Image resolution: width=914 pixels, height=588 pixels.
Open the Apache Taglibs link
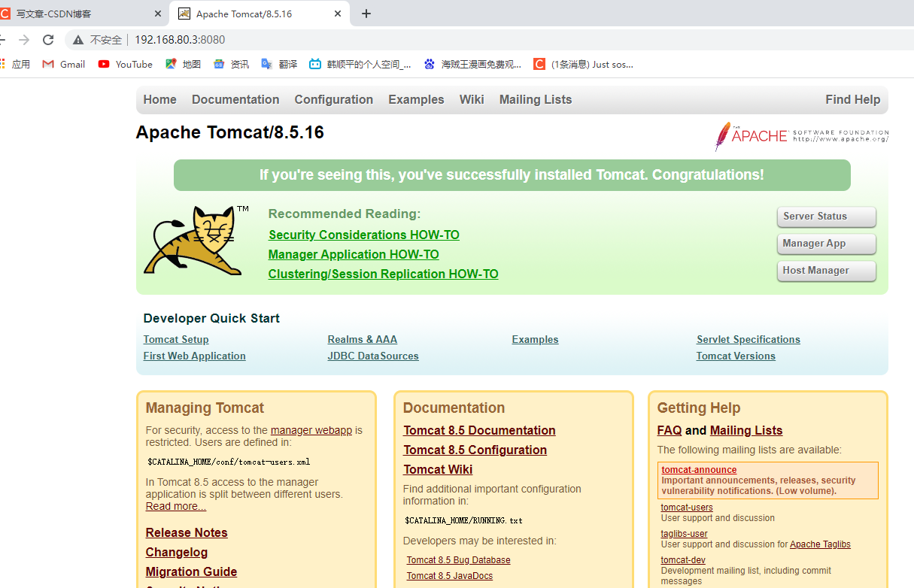pos(820,544)
